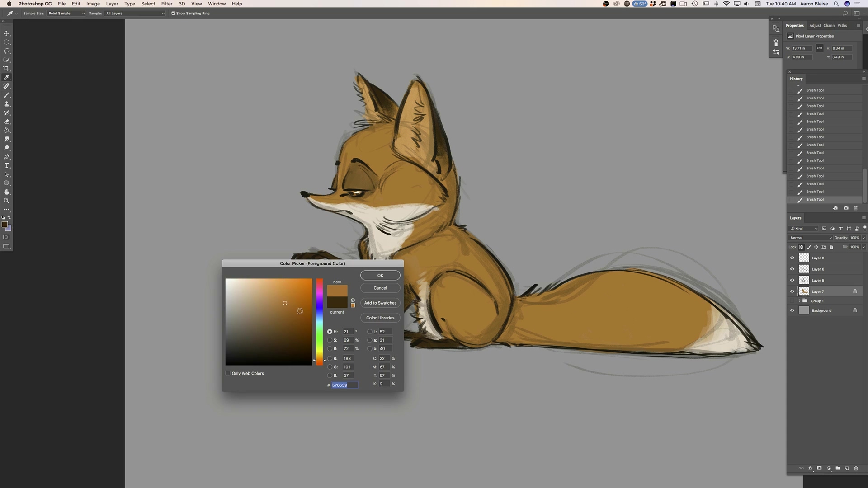Open the Sample Size dropdown

click(66, 14)
